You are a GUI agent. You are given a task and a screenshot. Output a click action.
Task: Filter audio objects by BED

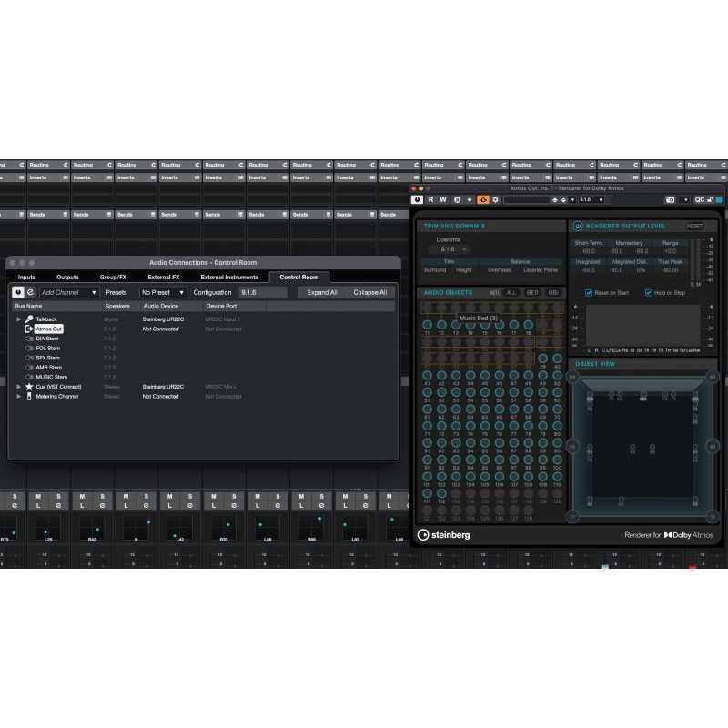point(532,292)
